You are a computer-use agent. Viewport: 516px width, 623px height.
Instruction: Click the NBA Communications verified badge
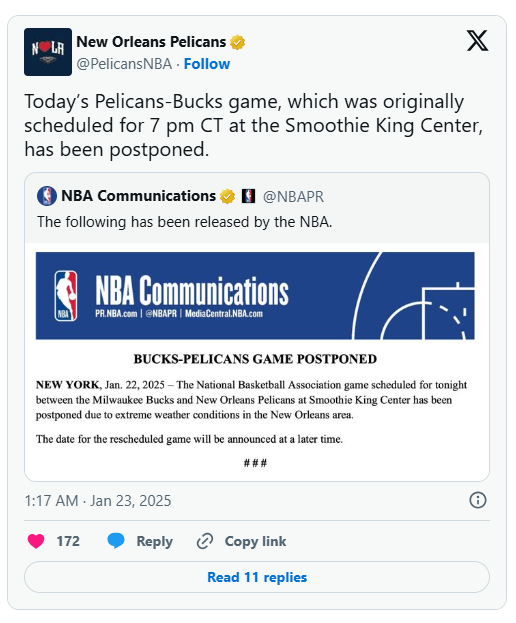click(x=227, y=196)
